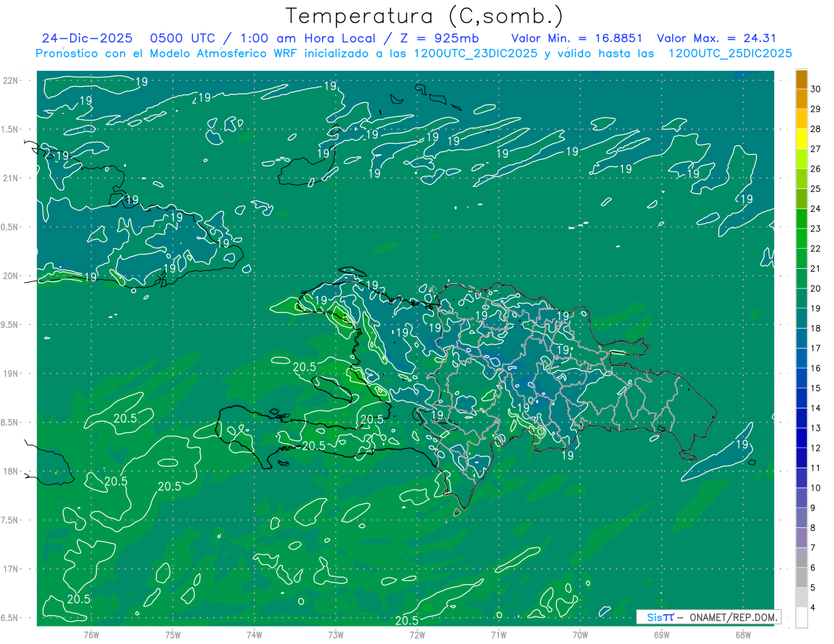
Task: Click the 18N latitude axis label
Action: point(11,471)
